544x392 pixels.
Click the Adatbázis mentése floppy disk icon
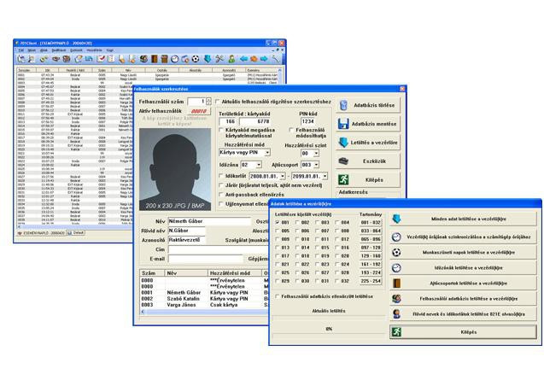tap(343, 123)
